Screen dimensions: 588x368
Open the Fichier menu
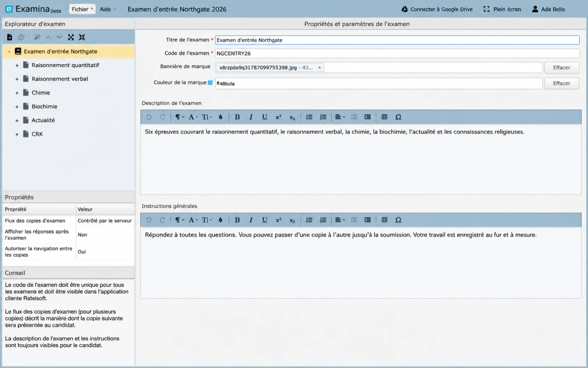(x=82, y=9)
